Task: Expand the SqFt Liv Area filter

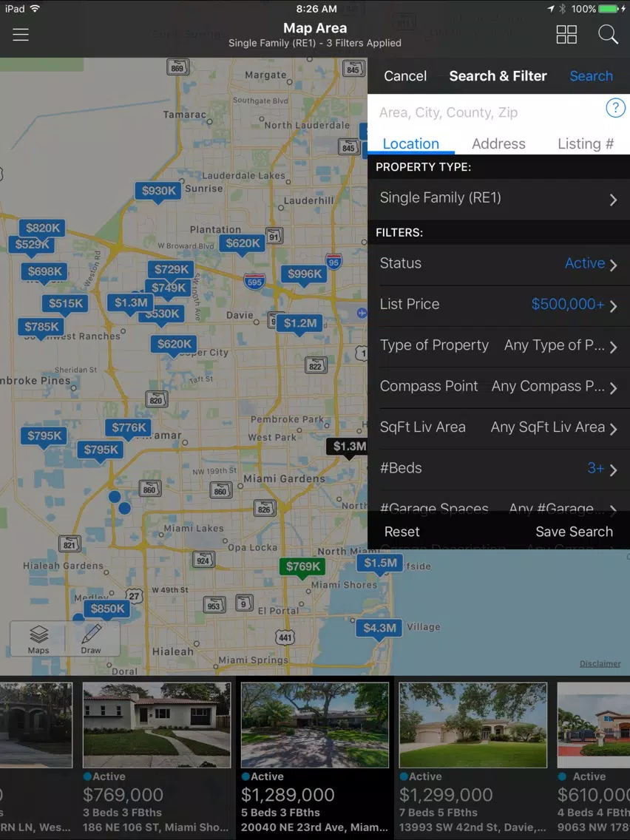Action: pos(498,428)
